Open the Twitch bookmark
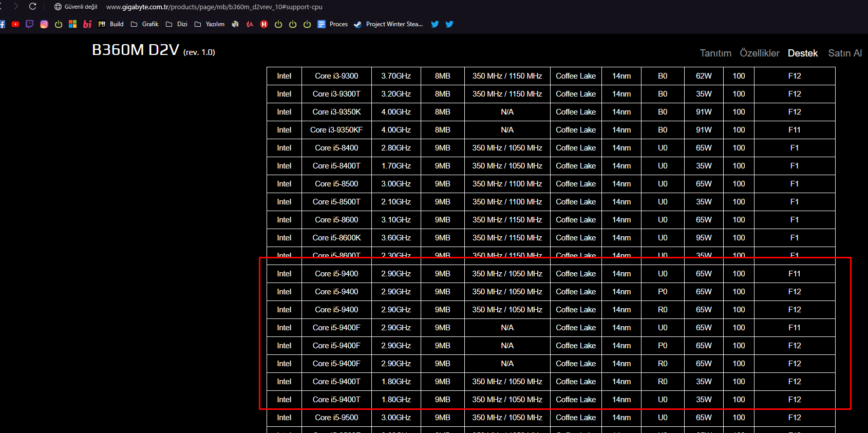868x433 pixels. pos(29,24)
